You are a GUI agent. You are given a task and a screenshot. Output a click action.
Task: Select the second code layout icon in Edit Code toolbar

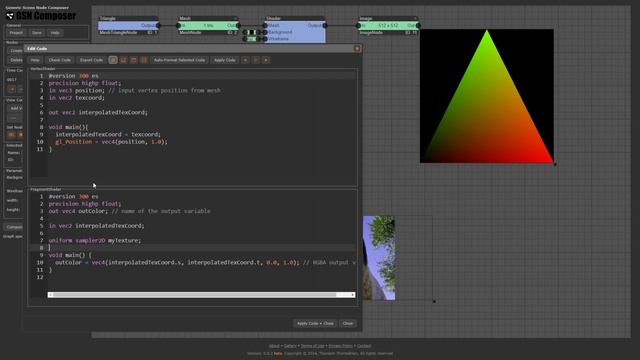click(x=123, y=60)
